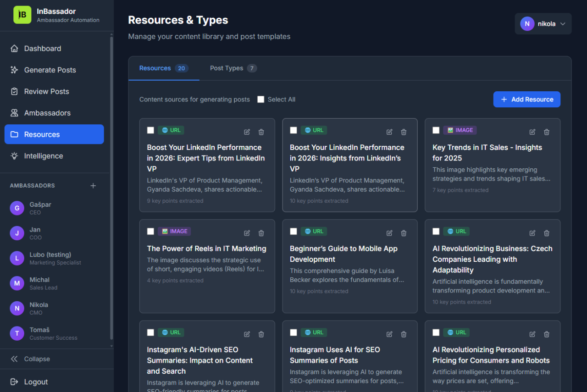Go to the Intelligence page
The height and width of the screenshot is (392, 587).
coord(43,156)
